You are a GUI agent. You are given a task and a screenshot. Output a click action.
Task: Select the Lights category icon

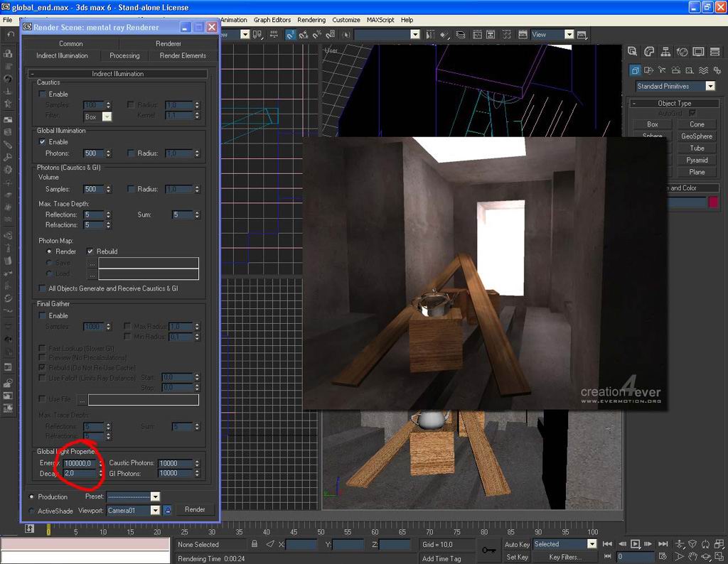click(662, 70)
